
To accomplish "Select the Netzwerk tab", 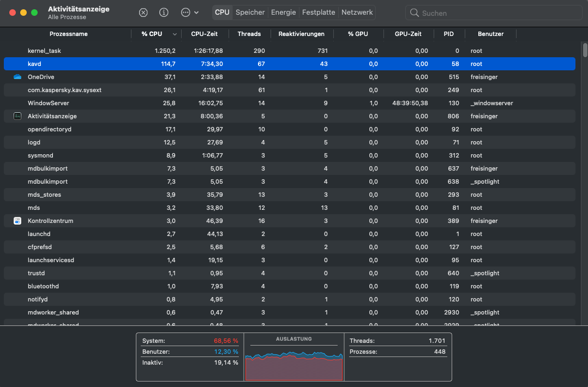I will 357,13.
